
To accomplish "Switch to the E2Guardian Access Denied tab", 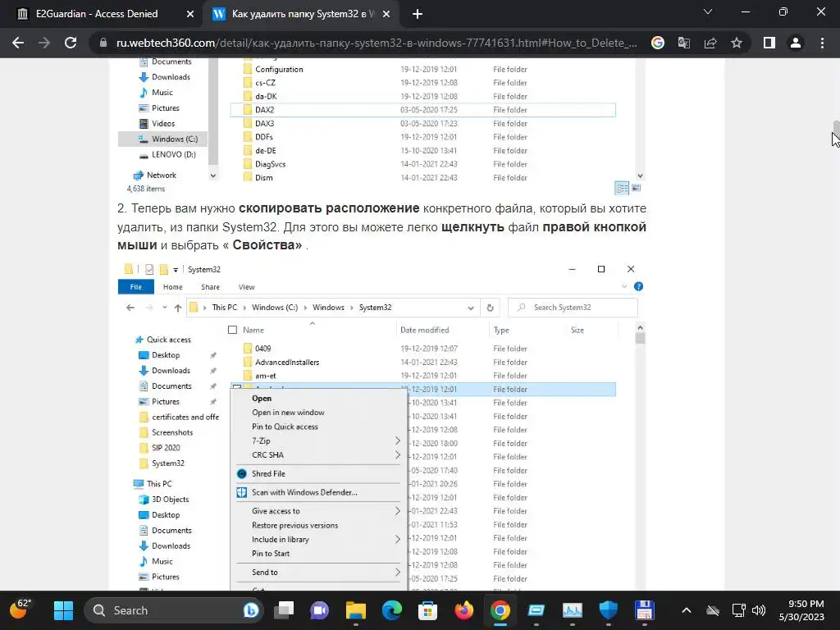I will 97,14.
